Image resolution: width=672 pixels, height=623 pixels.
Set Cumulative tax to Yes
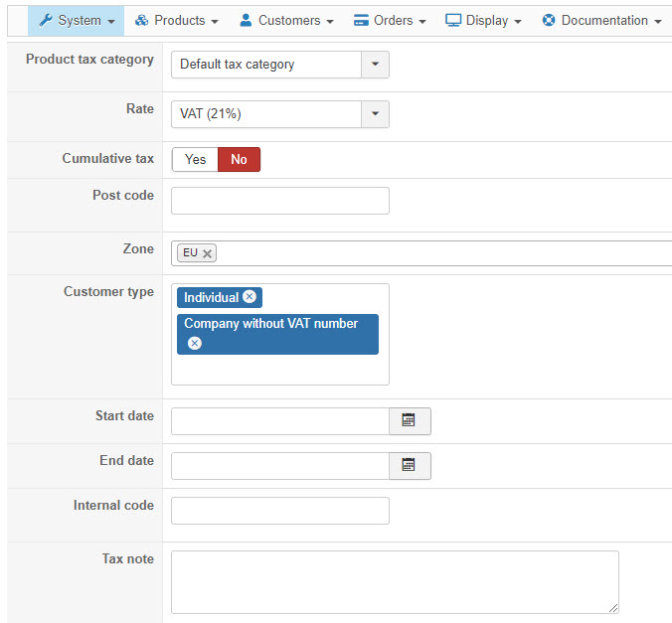195,159
